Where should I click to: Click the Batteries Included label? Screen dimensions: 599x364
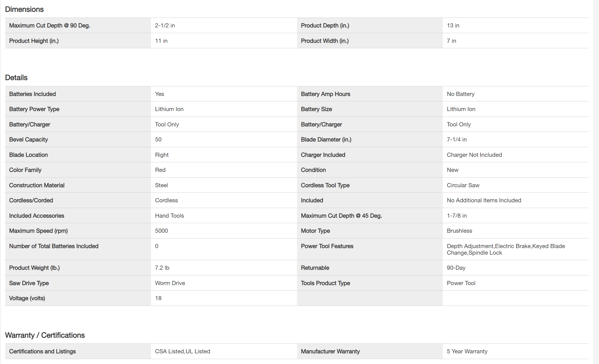[32, 94]
